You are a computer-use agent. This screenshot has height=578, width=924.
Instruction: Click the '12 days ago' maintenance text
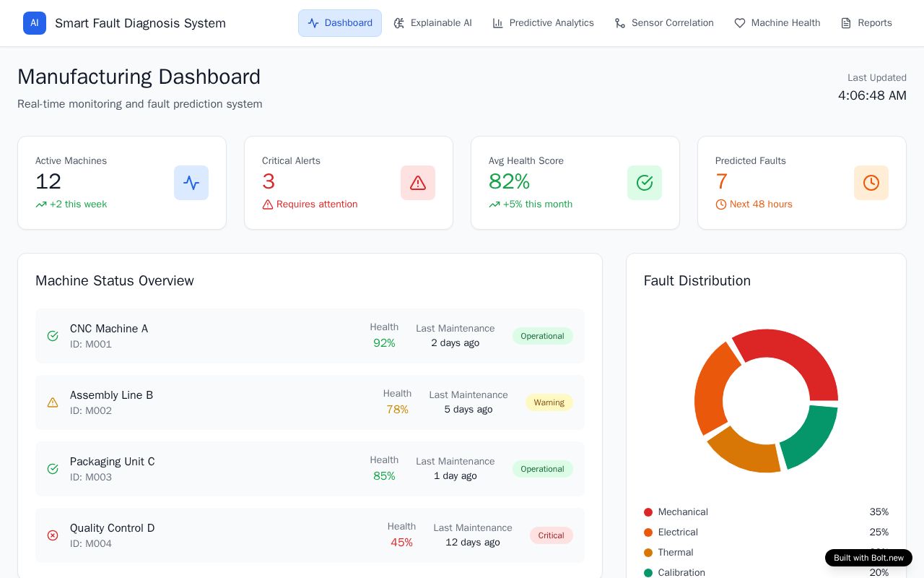click(x=473, y=543)
